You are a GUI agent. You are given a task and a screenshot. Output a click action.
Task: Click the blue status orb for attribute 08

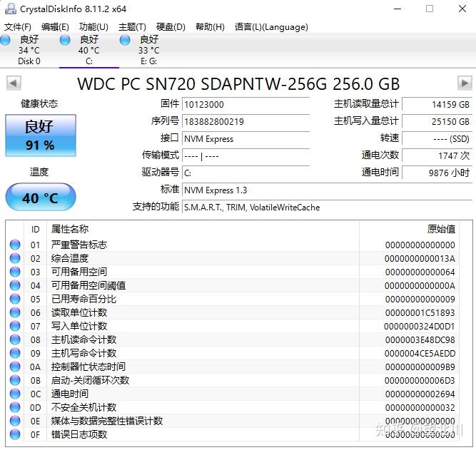click(x=15, y=339)
